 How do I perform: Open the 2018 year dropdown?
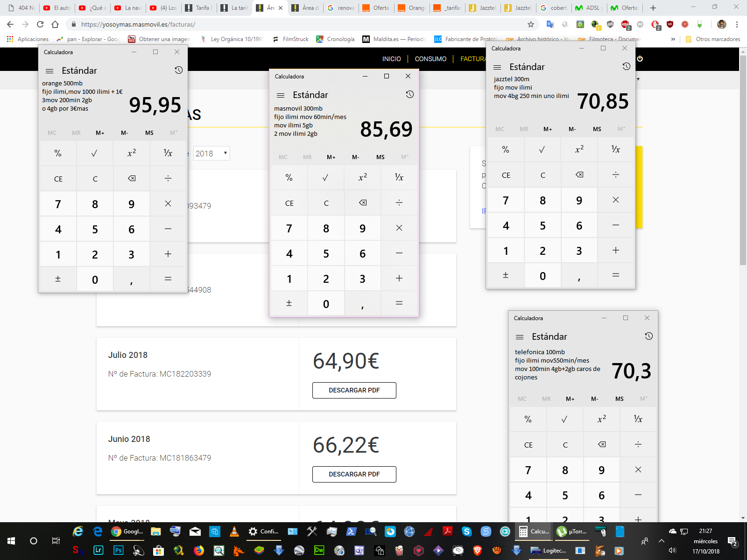click(211, 154)
